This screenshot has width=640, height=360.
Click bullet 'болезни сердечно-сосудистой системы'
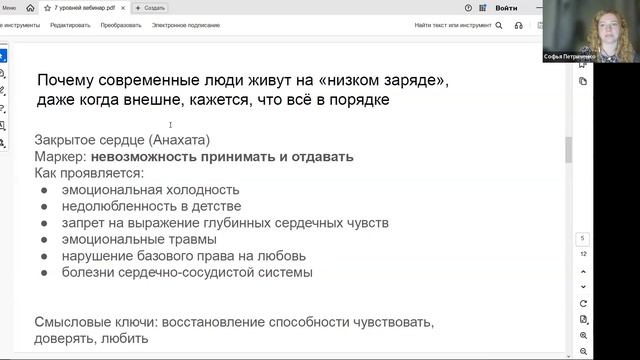(x=187, y=272)
